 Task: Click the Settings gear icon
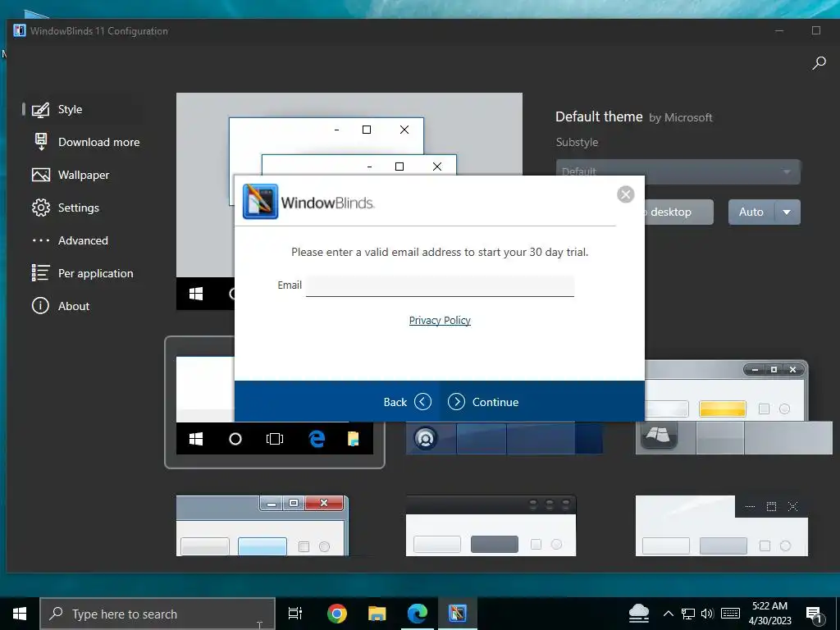click(41, 208)
